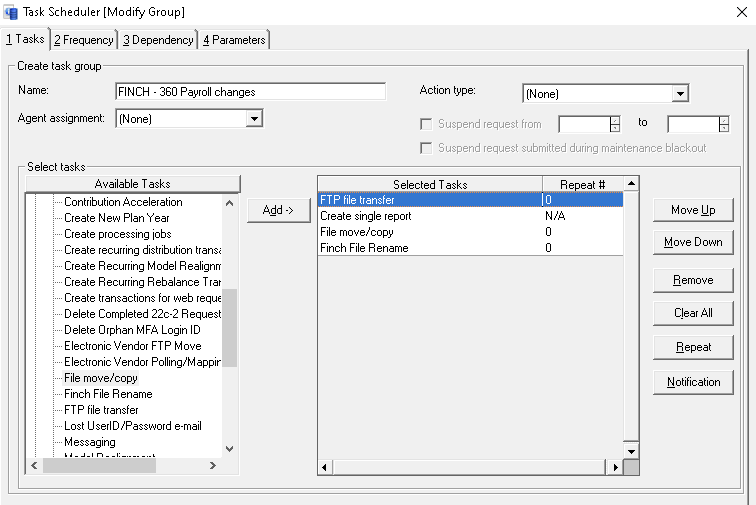Select Create Recurring Rebalance Transactions task

coord(142,282)
